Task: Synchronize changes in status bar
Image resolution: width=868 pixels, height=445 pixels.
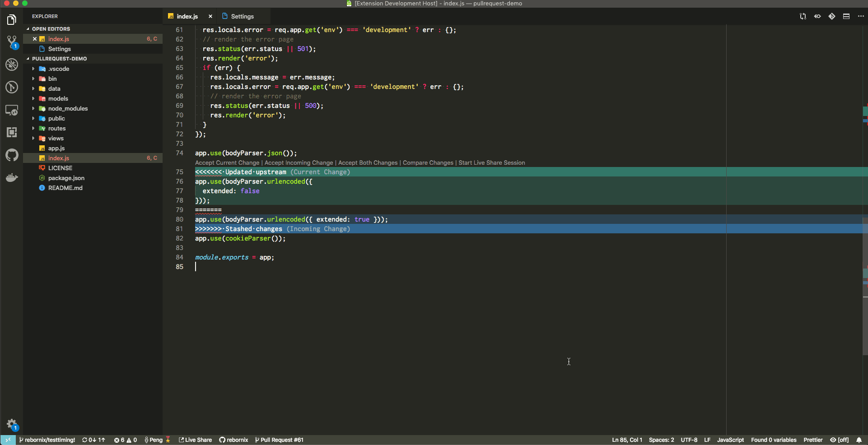Action: coord(93,440)
